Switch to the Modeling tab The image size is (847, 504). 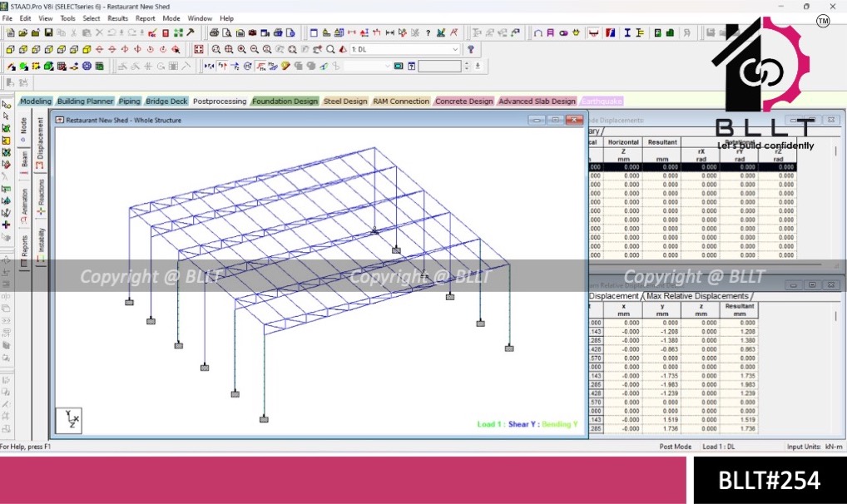point(35,101)
